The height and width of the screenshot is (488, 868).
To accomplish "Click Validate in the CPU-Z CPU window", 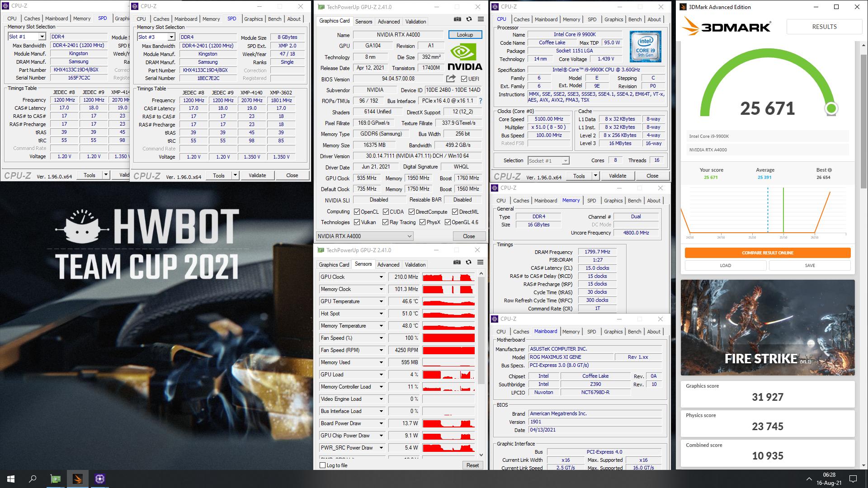I will pyautogui.click(x=618, y=176).
